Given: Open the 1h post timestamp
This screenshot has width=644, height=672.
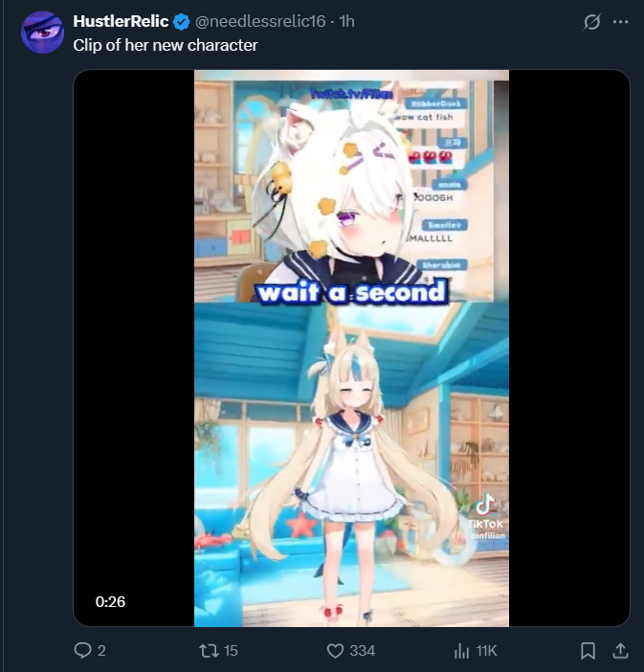Looking at the screenshot, I should click(346, 21).
